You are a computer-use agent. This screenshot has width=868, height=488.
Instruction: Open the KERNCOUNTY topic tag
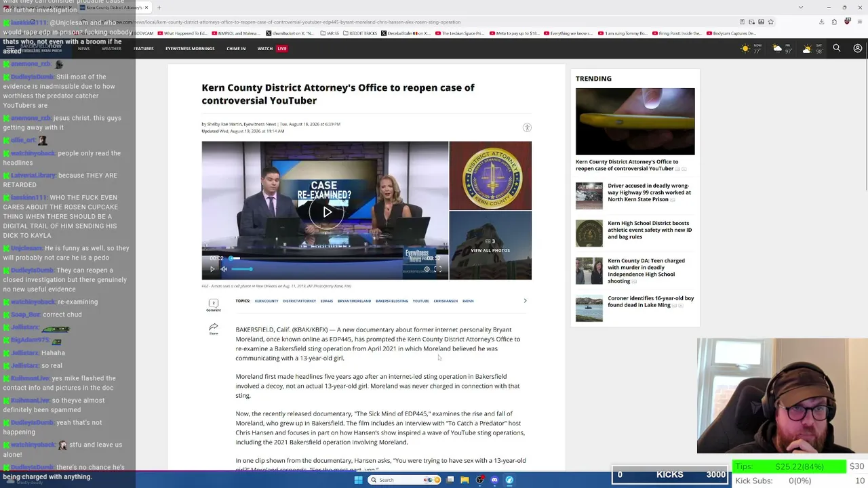(267, 301)
